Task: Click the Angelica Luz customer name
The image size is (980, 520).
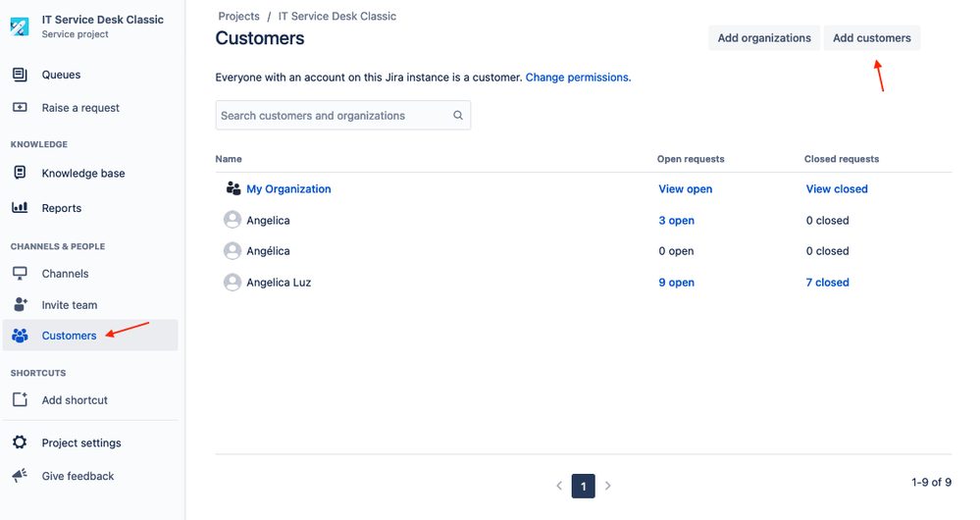Action: tap(279, 283)
